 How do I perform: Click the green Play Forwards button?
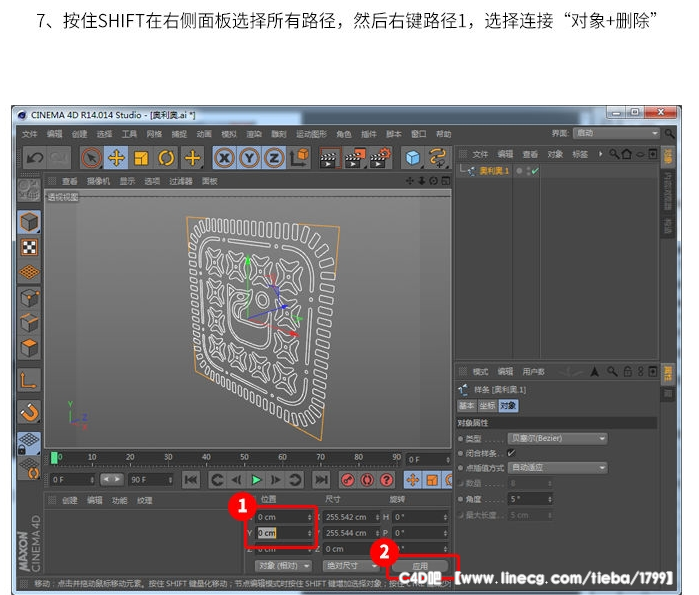[256, 480]
